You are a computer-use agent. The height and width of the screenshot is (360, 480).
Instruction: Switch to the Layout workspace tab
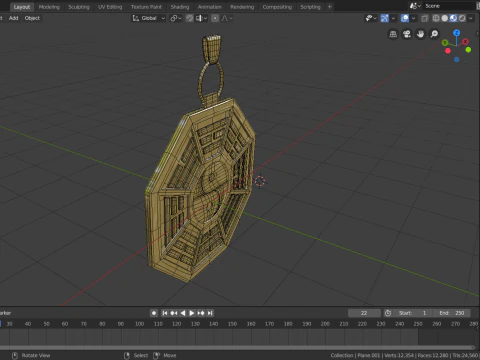click(22, 7)
